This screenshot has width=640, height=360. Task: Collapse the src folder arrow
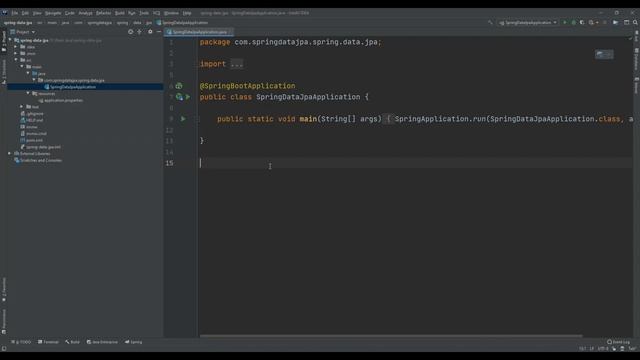16,60
